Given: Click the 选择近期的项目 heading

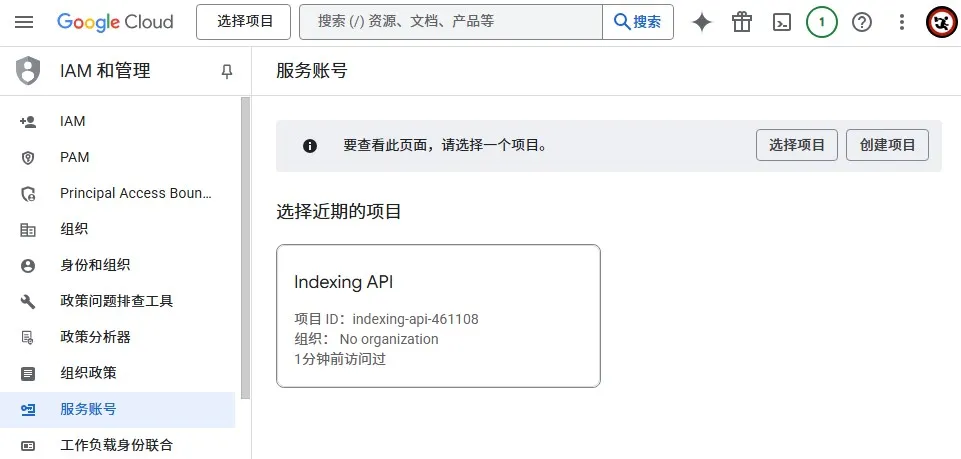Looking at the screenshot, I should (x=339, y=212).
